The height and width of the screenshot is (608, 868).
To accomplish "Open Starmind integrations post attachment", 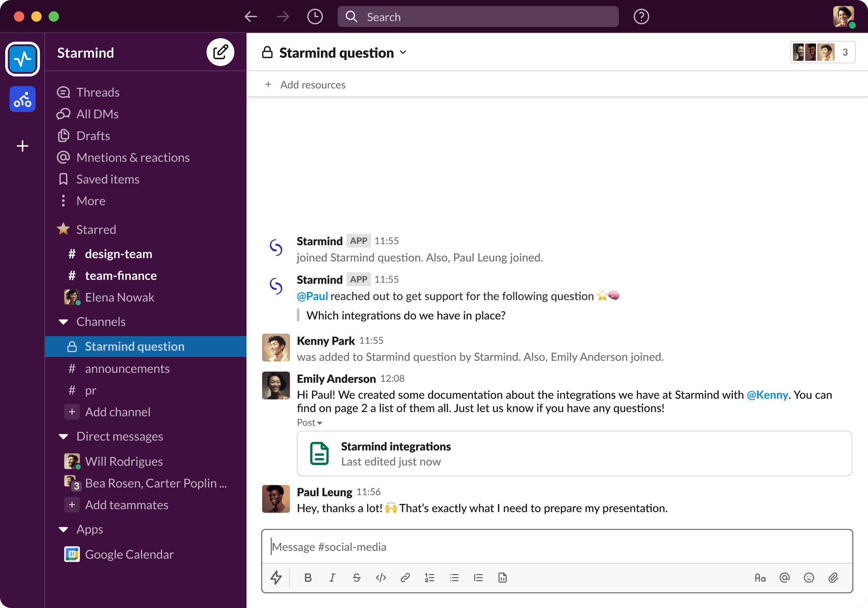I will [574, 453].
